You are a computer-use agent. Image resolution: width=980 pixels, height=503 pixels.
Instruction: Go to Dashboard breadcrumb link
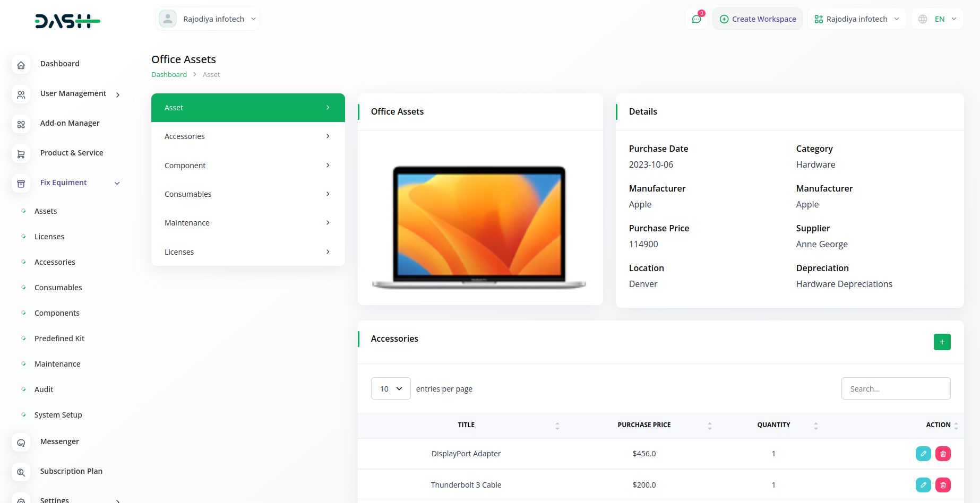[x=169, y=75]
